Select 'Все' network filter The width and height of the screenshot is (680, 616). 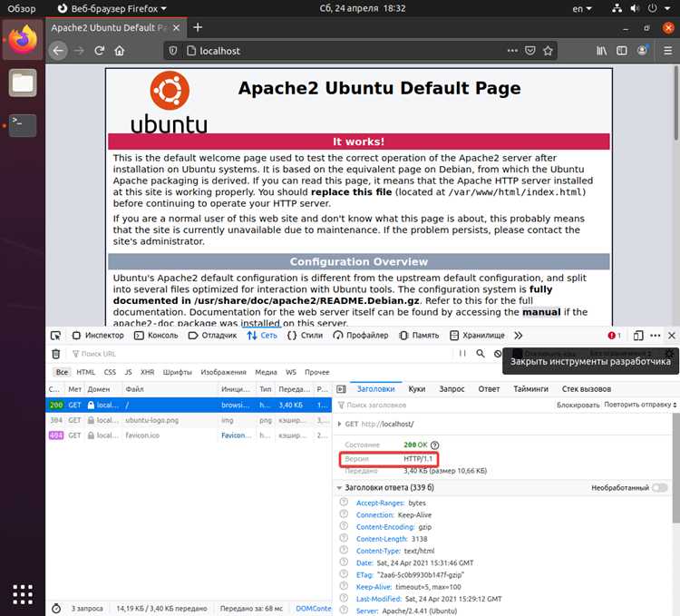[x=62, y=372]
